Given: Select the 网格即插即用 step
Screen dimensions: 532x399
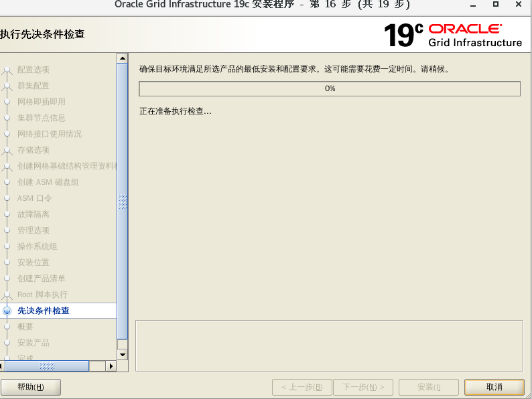Looking at the screenshot, I should tap(42, 102).
